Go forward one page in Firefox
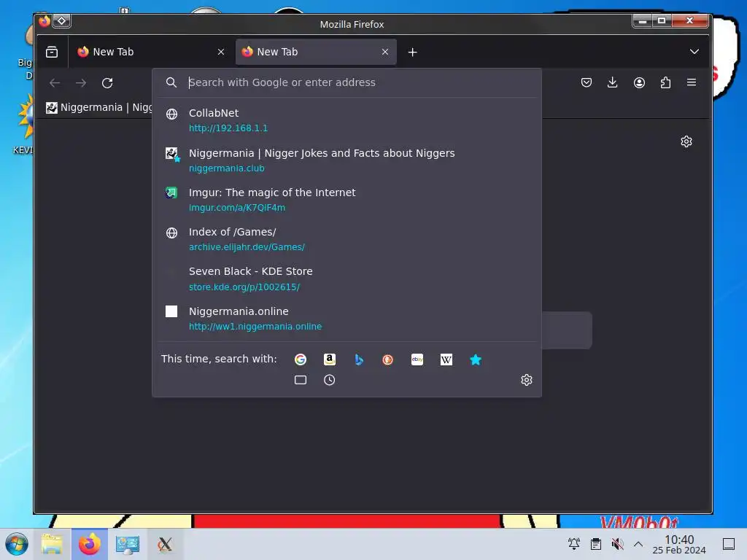This screenshot has width=747, height=560. [81, 83]
